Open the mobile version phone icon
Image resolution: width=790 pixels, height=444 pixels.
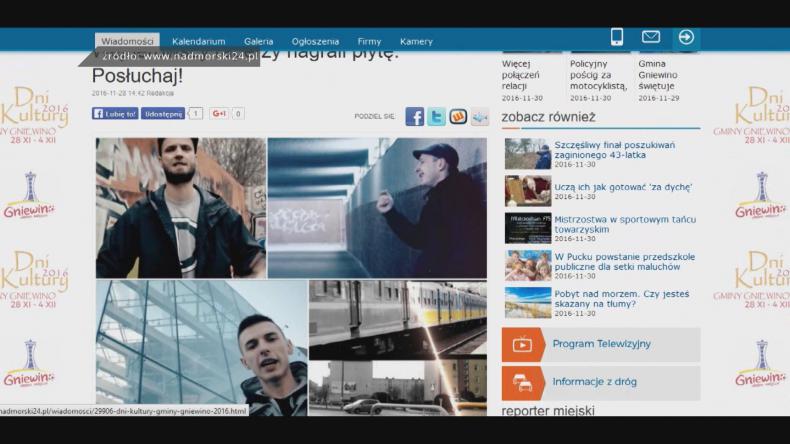(617, 37)
